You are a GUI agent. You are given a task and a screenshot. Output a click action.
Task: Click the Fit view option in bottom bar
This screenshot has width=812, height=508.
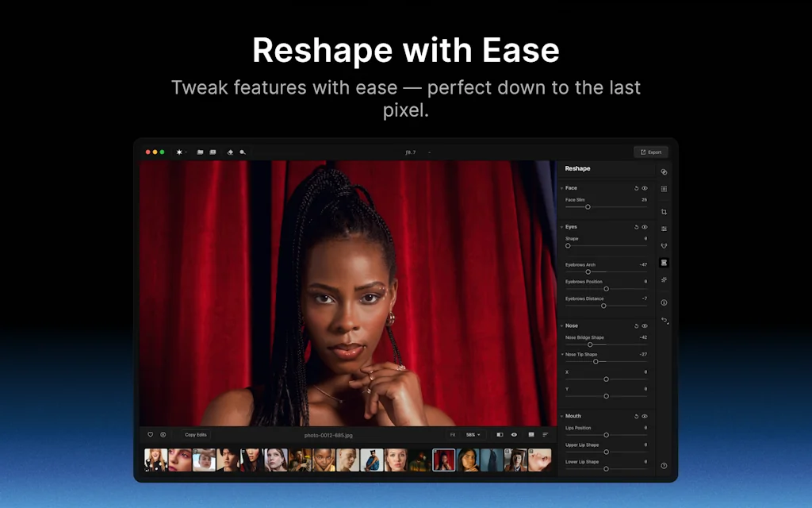coord(454,435)
